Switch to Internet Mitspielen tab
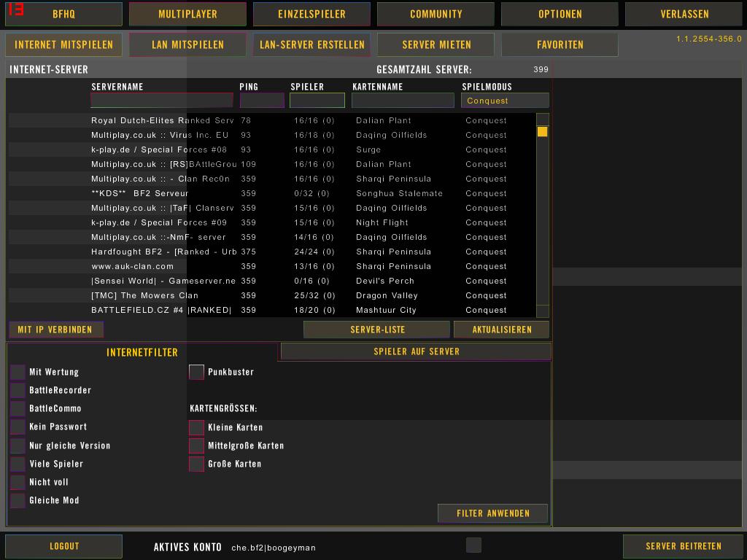The height and width of the screenshot is (560, 747). [x=64, y=44]
